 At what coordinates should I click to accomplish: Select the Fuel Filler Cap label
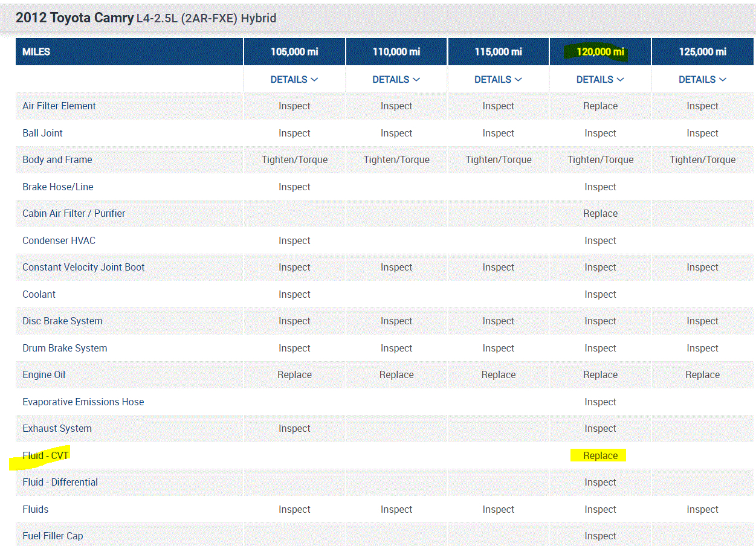click(x=53, y=536)
